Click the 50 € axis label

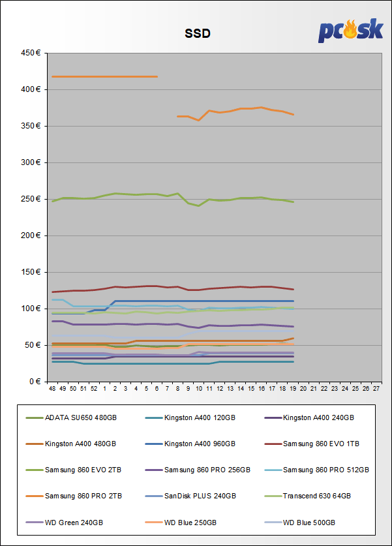(33, 345)
